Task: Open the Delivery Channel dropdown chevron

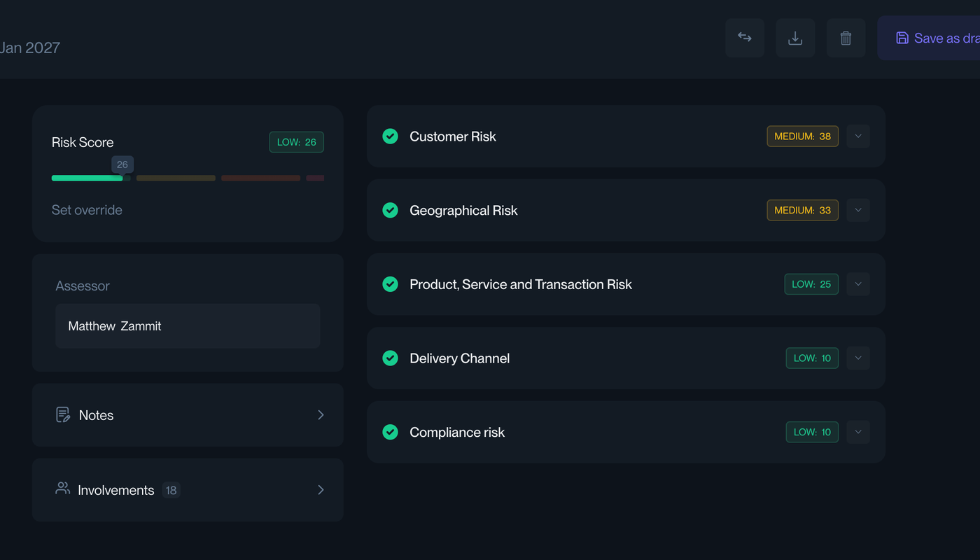Action: click(x=857, y=358)
